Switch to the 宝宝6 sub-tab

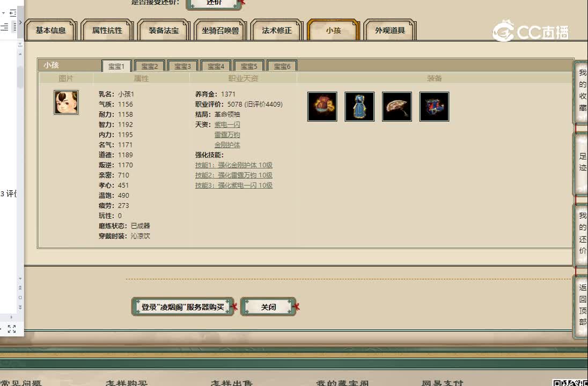tap(282, 66)
